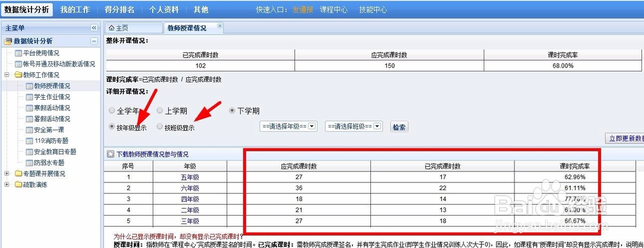The image size is (644, 248).
Task: Expand the 专题课开展情况 tree node
Action: pos(7,174)
